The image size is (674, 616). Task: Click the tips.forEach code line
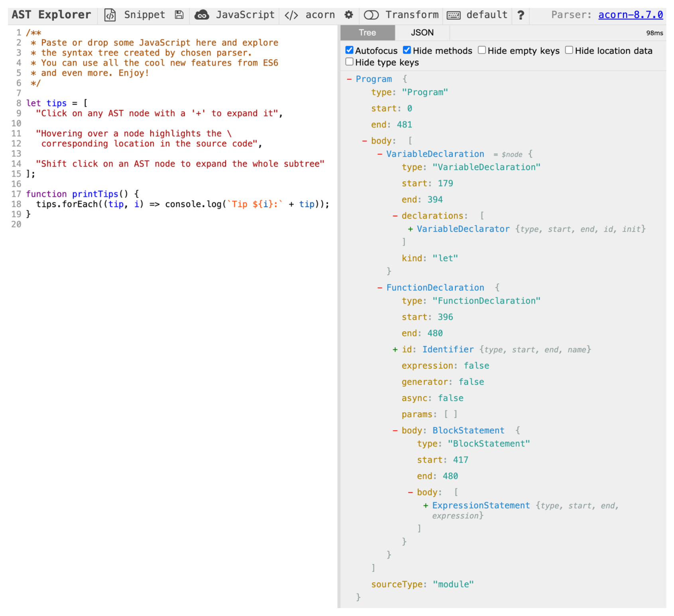point(183,204)
